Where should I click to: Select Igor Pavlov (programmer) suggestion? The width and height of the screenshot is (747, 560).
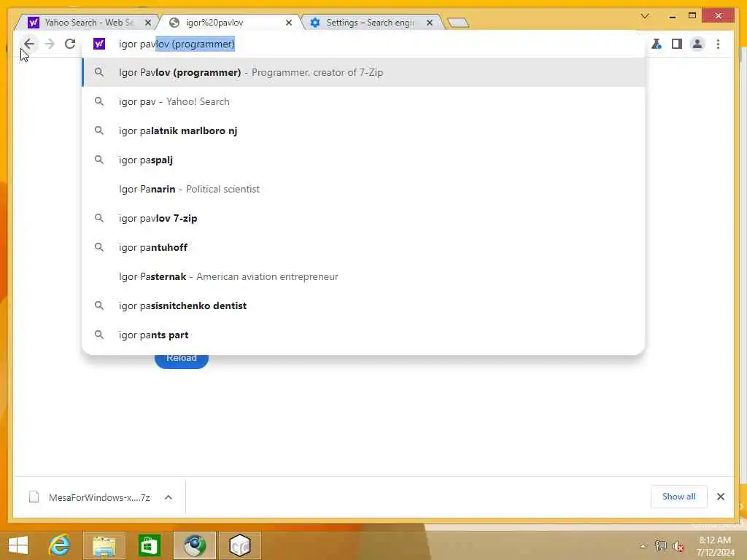coord(363,72)
